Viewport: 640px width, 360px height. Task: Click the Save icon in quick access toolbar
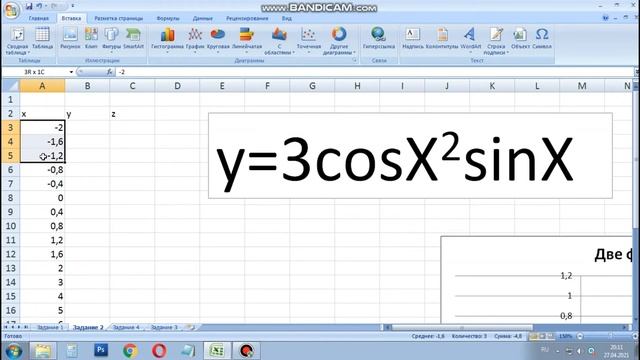(29, 6)
